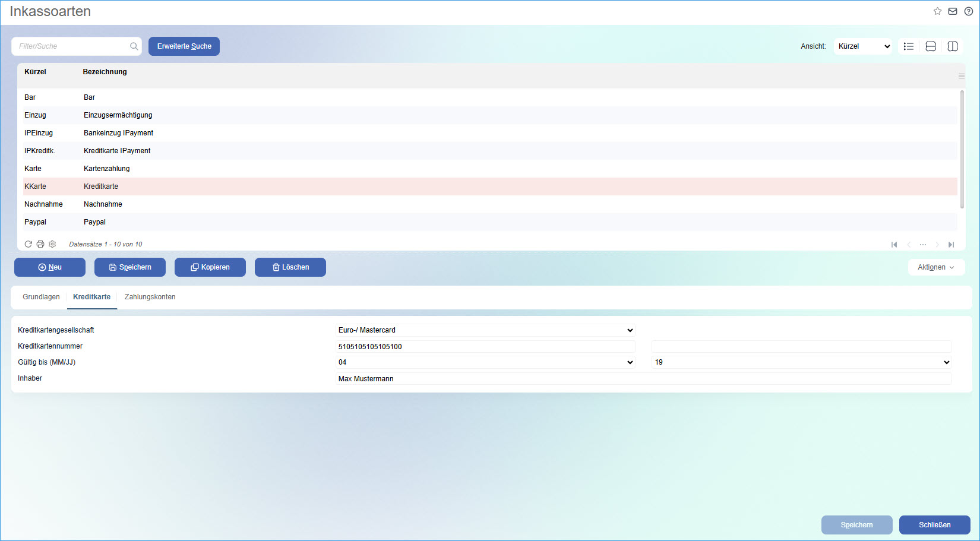Sort by the Bezeichnung column header

[105, 72]
